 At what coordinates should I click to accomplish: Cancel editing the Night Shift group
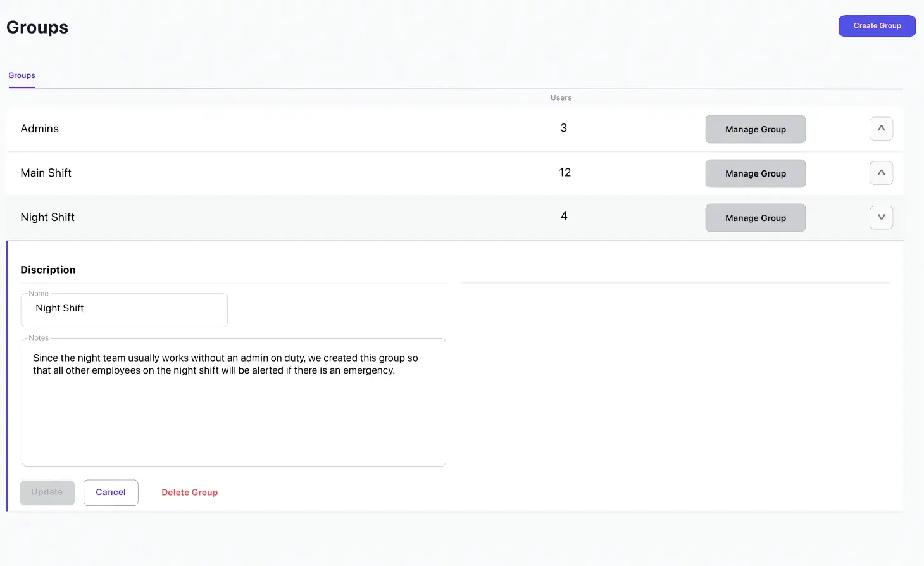(x=111, y=493)
